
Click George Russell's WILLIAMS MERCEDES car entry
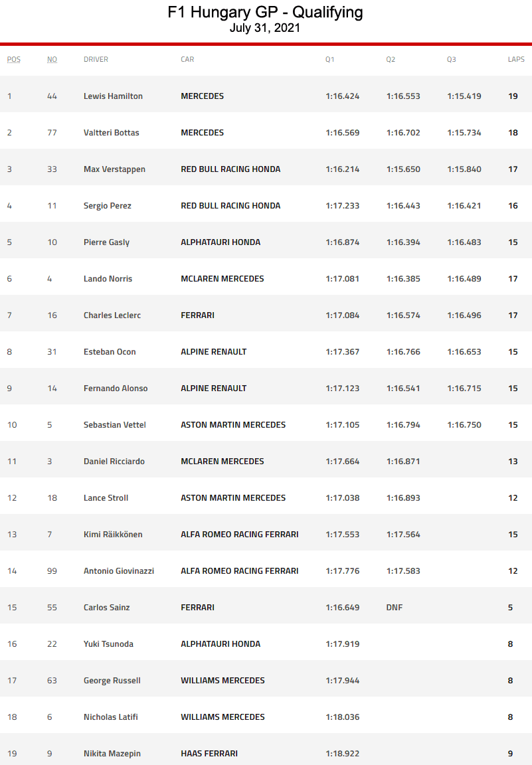pos(222,681)
